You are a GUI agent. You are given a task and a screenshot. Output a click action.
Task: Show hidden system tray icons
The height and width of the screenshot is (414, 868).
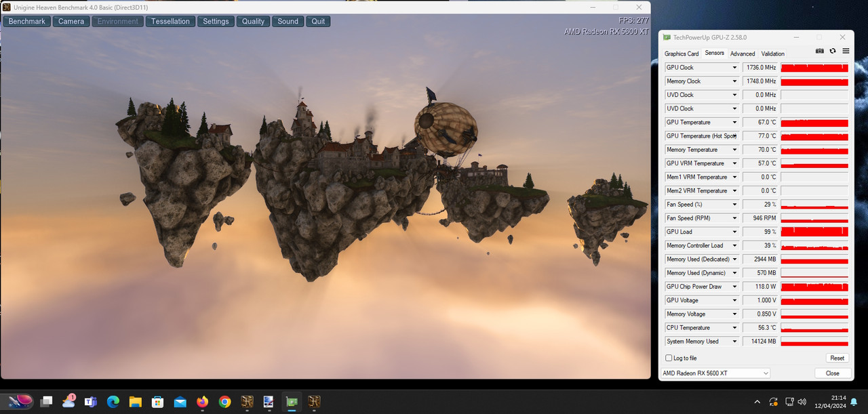pyautogui.click(x=757, y=402)
